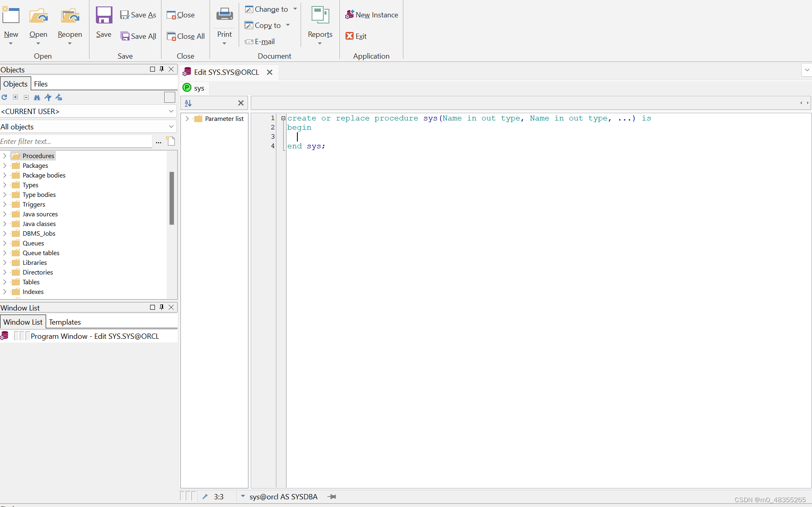Click the sort/order icon left of editor
This screenshot has width=812, height=507.
coord(188,103)
